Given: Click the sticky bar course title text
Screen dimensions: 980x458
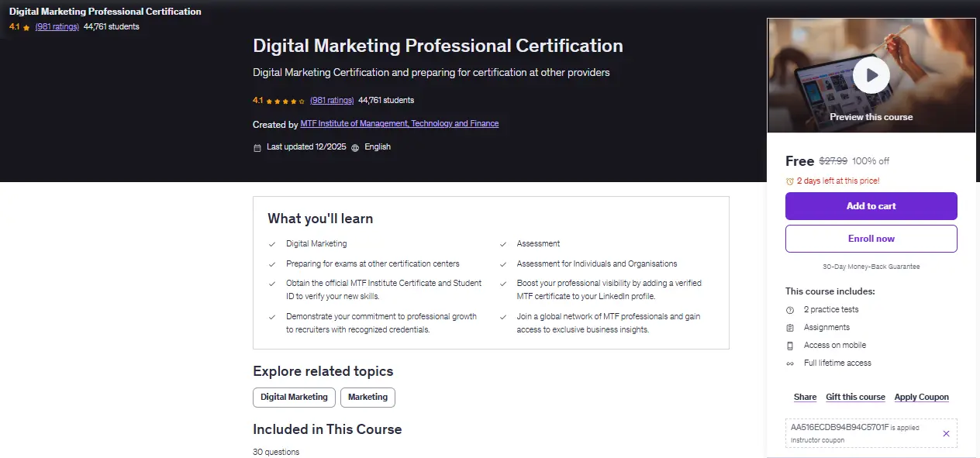Looking at the screenshot, I should [x=105, y=12].
